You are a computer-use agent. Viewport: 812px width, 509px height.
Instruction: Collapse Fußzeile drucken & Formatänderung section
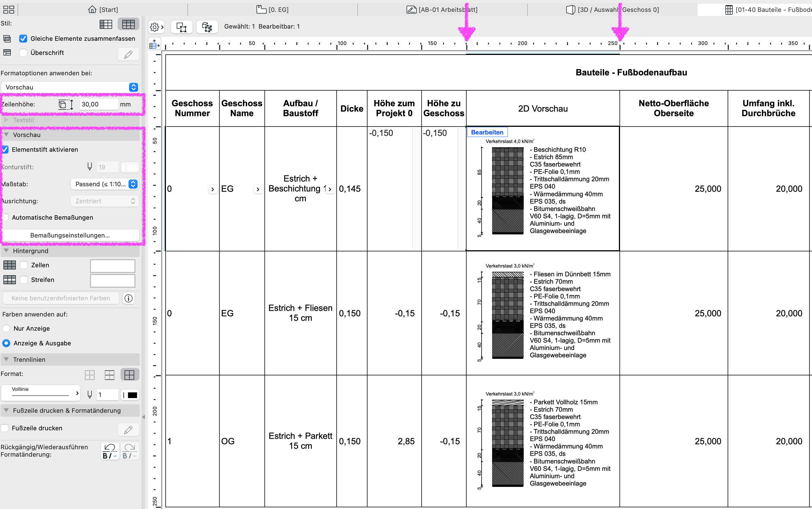tap(6, 410)
